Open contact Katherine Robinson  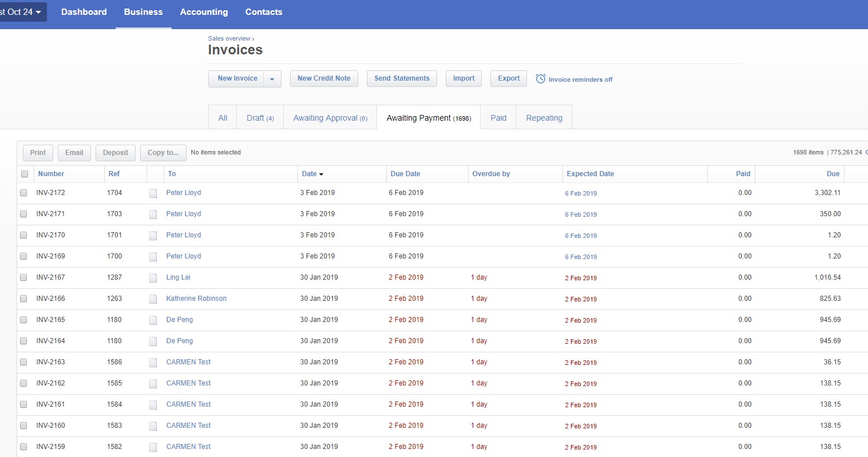(196, 299)
